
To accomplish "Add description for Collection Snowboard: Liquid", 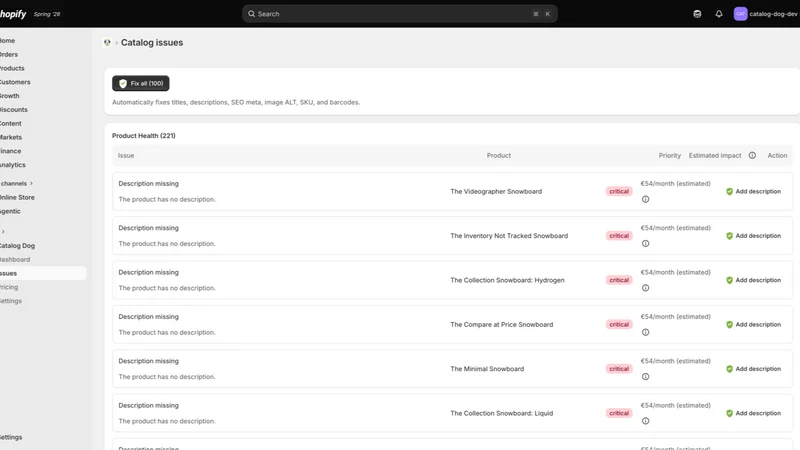I will (753, 413).
